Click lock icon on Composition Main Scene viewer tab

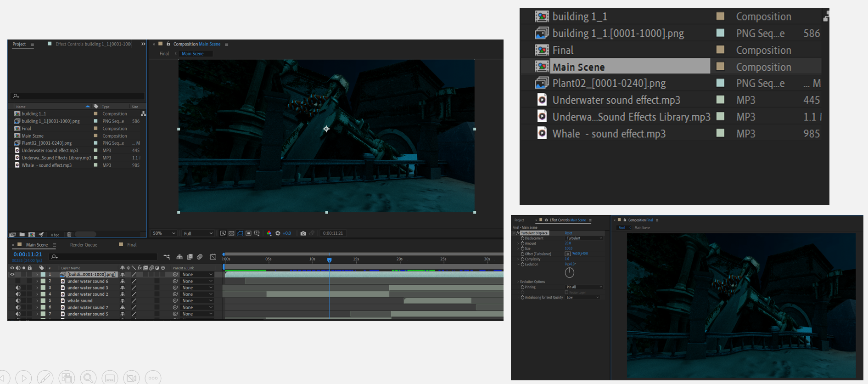pos(168,44)
